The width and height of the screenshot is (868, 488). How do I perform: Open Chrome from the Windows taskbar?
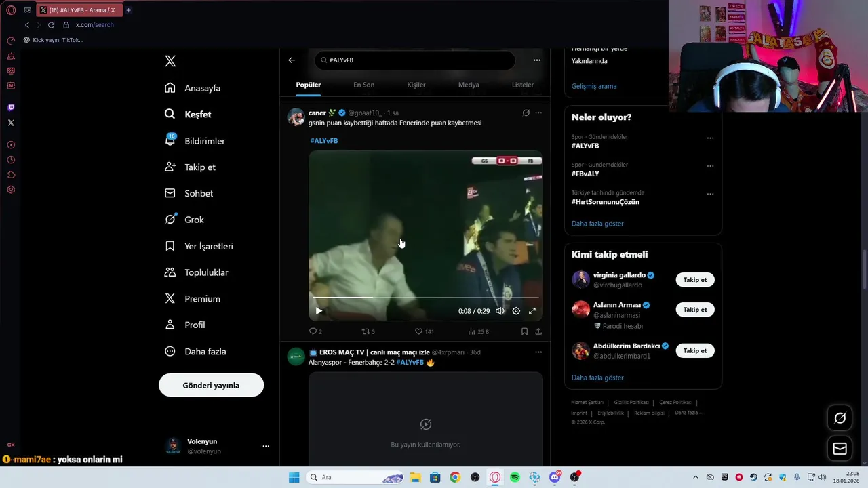tap(455, 477)
